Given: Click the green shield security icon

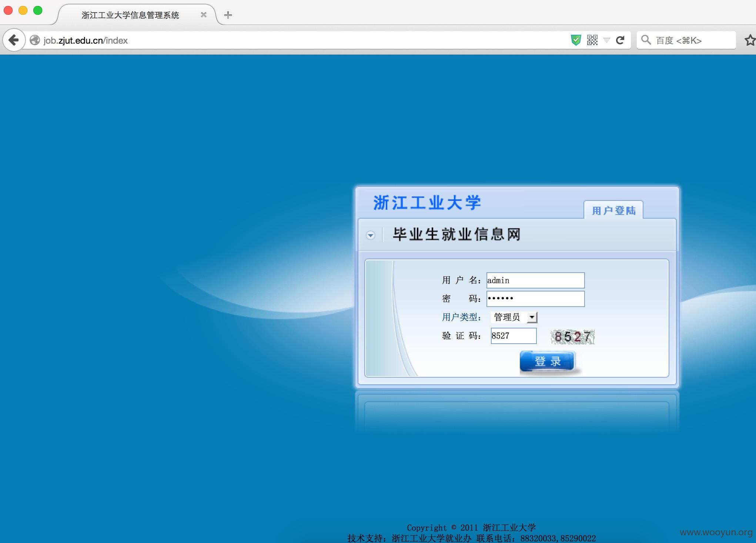Looking at the screenshot, I should click(x=576, y=40).
